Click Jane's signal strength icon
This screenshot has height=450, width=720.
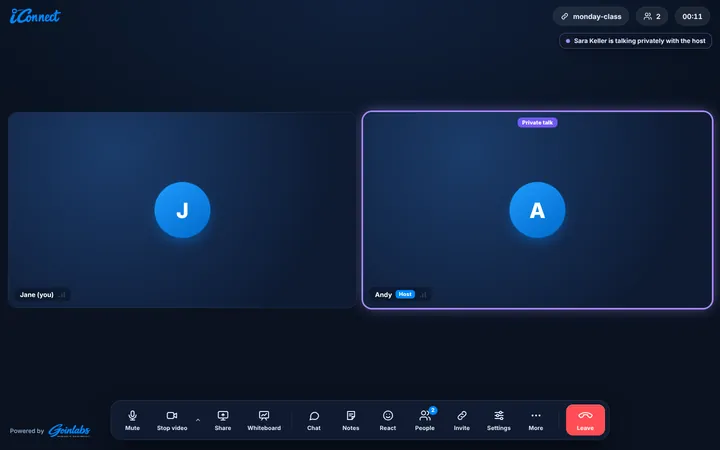pos(62,295)
